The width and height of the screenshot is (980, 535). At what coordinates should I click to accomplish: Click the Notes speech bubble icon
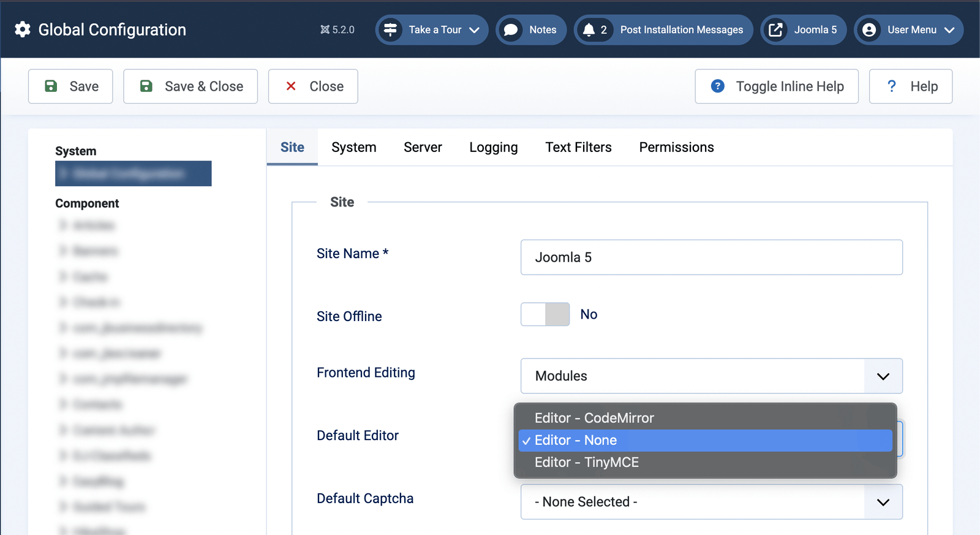[511, 29]
